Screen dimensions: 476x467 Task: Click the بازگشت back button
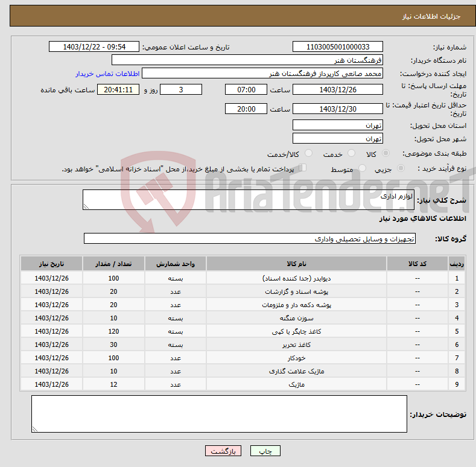[223, 451]
